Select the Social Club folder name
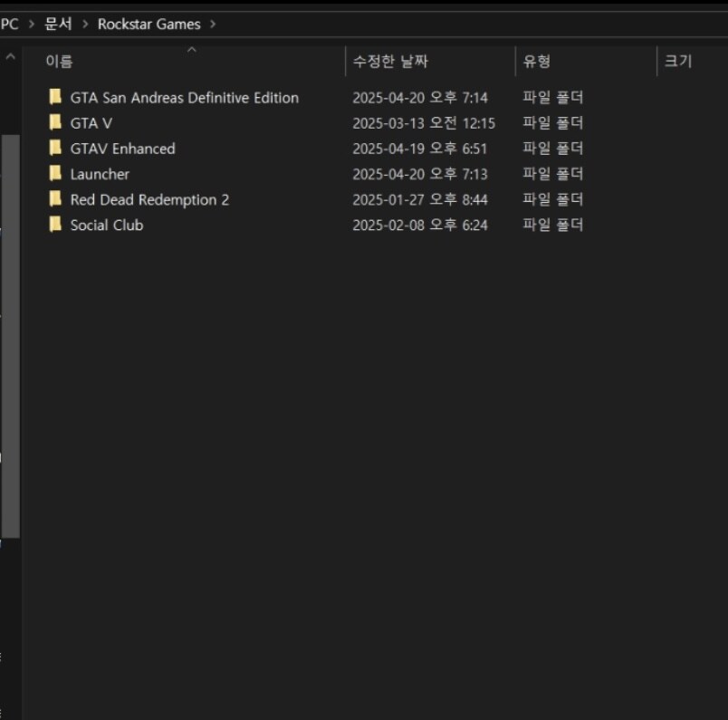Viewport: 728px width, 720px height. pyautogui.click(x=107, y=225)
